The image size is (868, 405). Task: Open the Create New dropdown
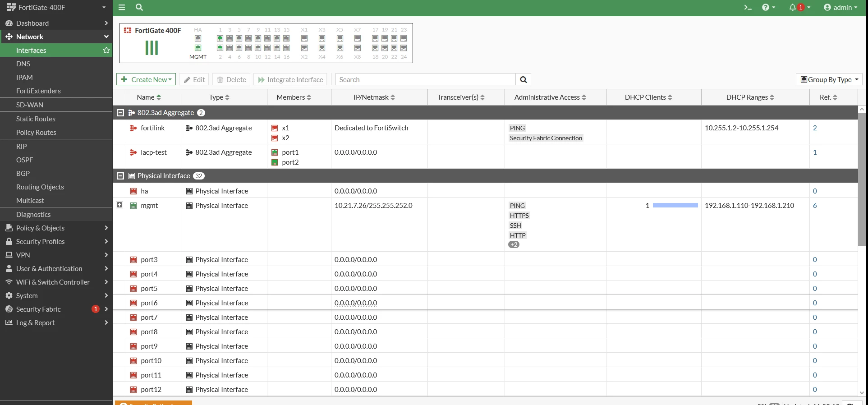[146, 79]
